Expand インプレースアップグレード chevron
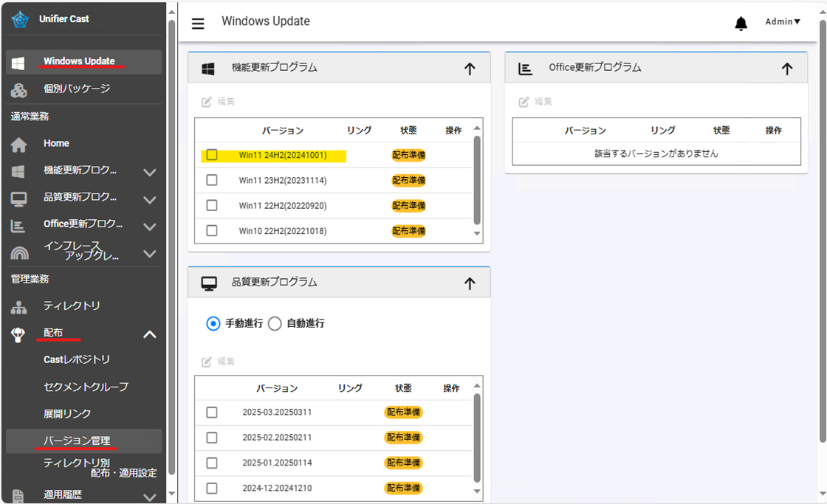827x504 pixels. coord(150,254)
